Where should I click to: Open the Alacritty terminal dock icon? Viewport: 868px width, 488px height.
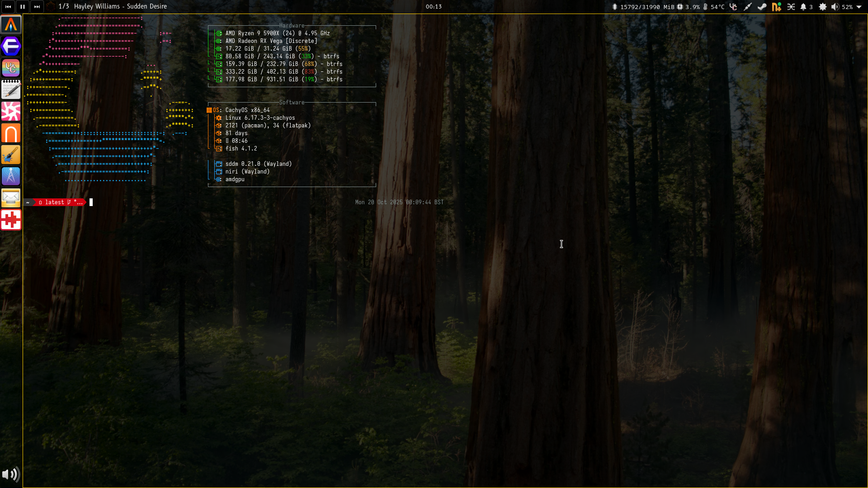coord(11,24)
